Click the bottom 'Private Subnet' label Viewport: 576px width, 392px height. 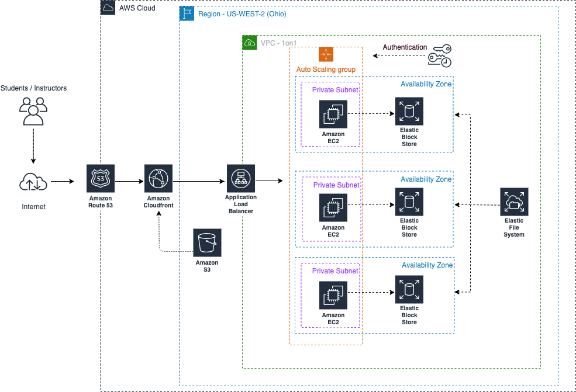[335, 271]
